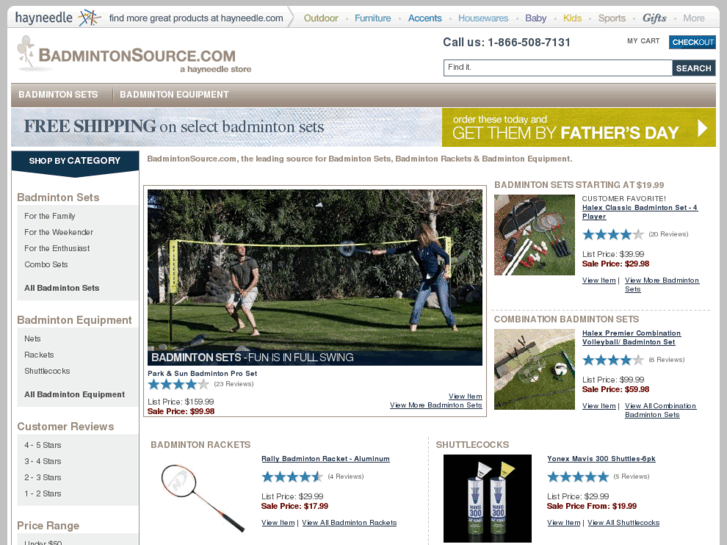Open Halex Classic Badminton Set - 4 Player
Image resolution: width=727 pixels, height=545 pixels.
pos(639,212)
